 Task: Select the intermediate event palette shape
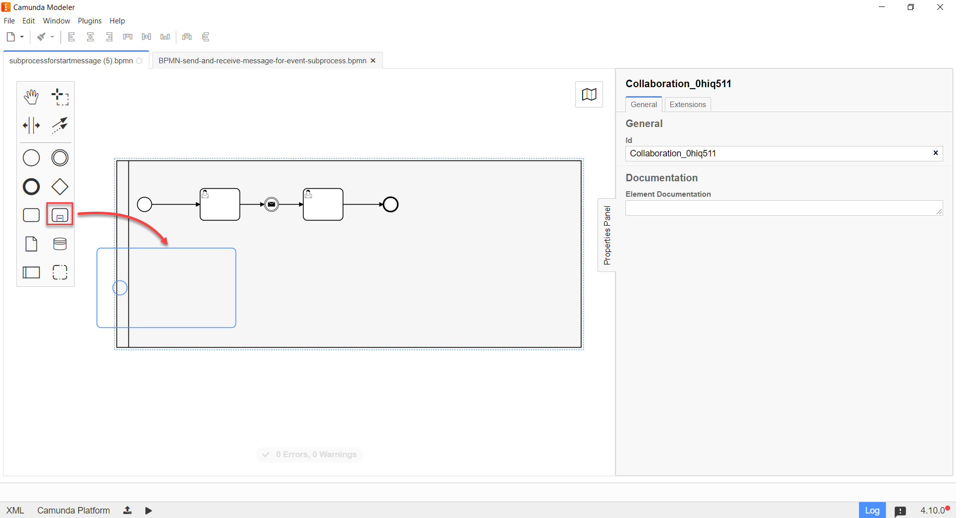(x=60, y=158)
